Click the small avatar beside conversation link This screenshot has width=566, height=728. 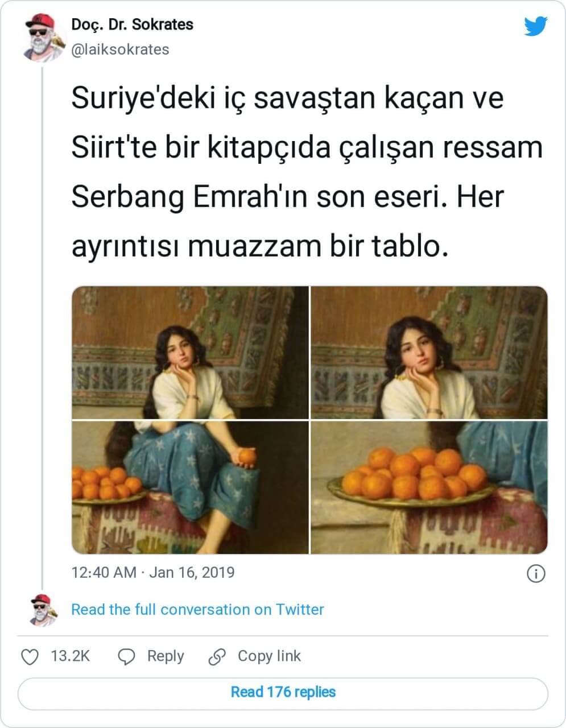point(43,610)
